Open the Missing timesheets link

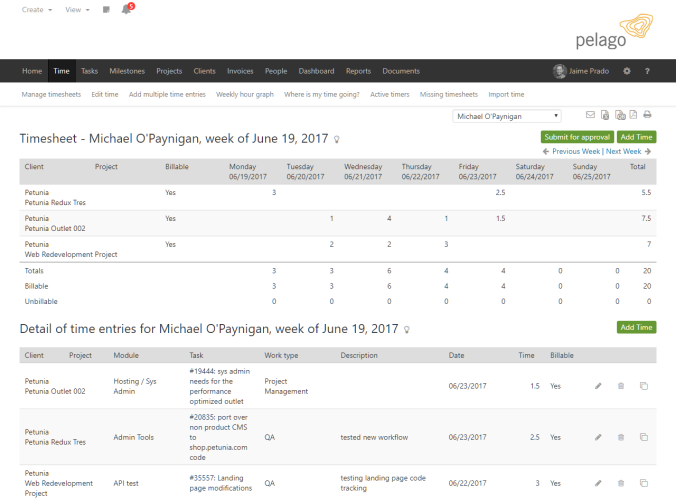449,94
